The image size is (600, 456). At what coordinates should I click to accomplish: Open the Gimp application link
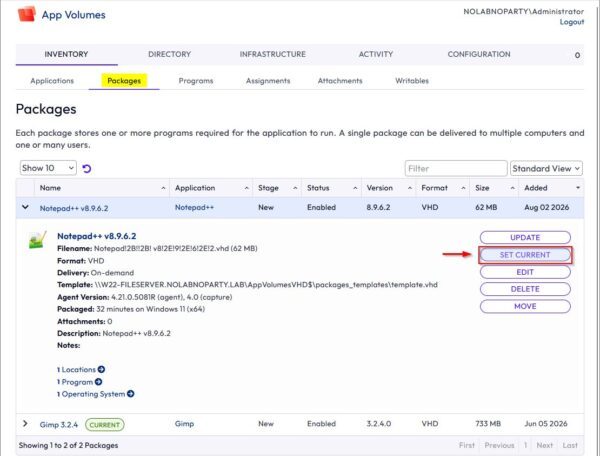click(x=184, y=423)
